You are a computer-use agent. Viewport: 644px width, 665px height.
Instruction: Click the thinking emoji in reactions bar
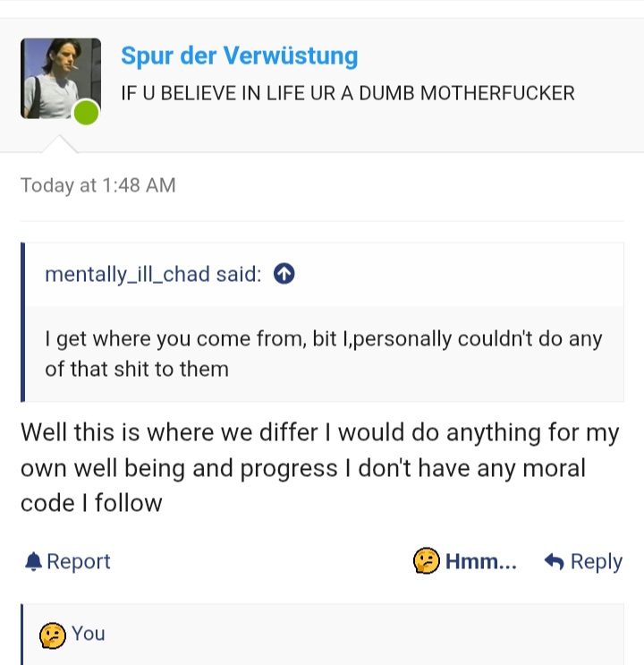[52, 635]
